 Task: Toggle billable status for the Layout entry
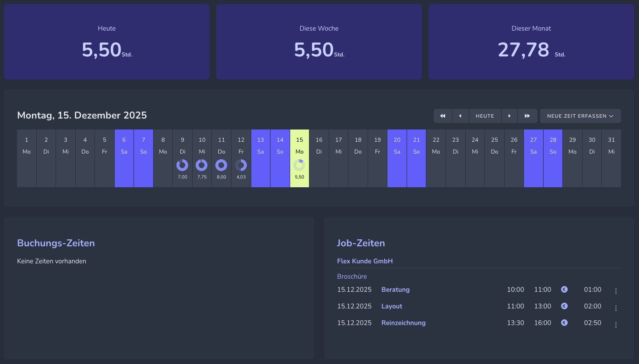pos(564,306)
